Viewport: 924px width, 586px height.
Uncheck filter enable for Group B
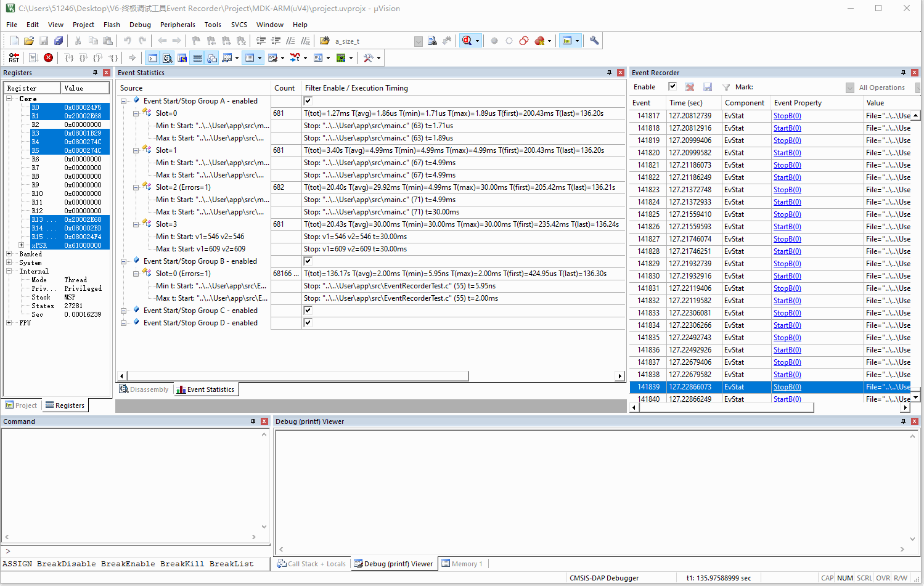click(308, 261)
